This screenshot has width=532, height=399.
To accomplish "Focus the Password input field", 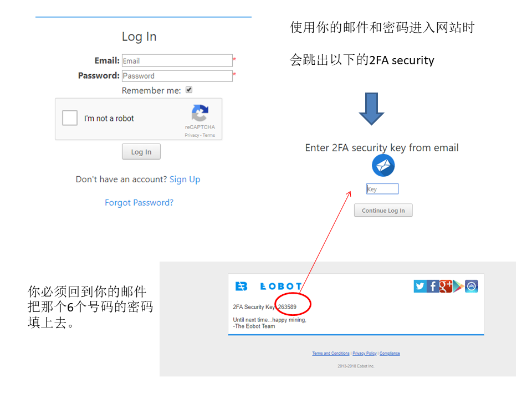I will tap(177, 76).
